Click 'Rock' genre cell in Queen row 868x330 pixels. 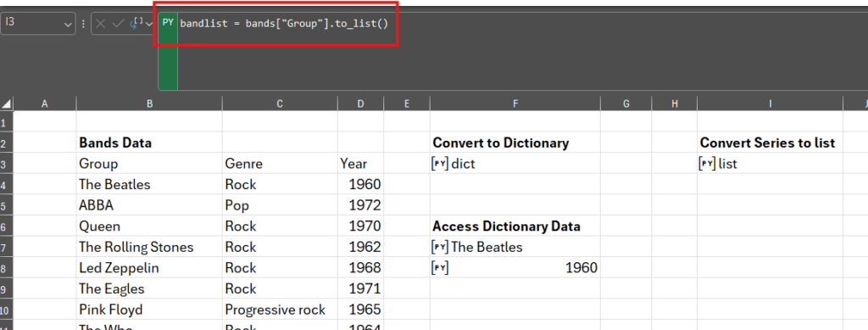[x=280, y=226]
